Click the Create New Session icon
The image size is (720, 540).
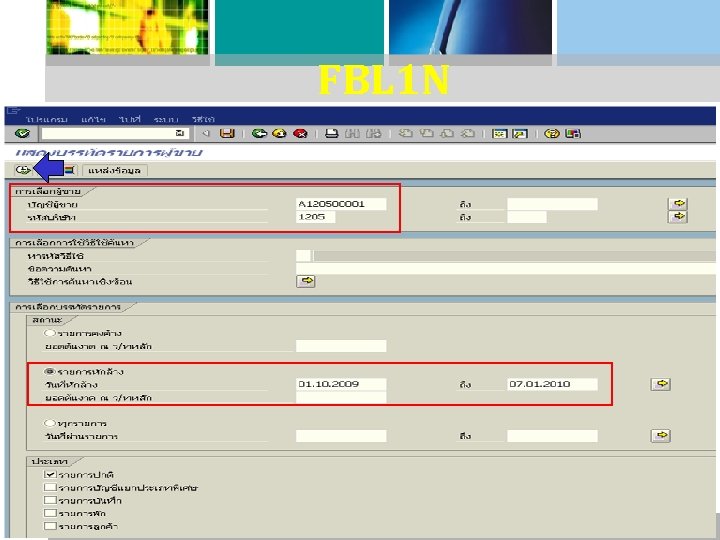pos(499,134)
